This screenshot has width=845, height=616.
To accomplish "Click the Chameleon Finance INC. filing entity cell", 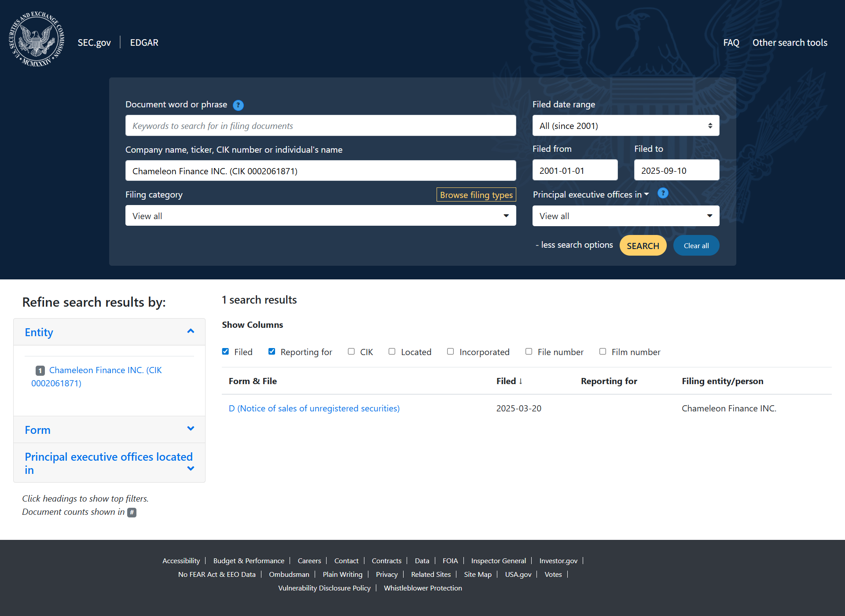I will tap(729, 408).
